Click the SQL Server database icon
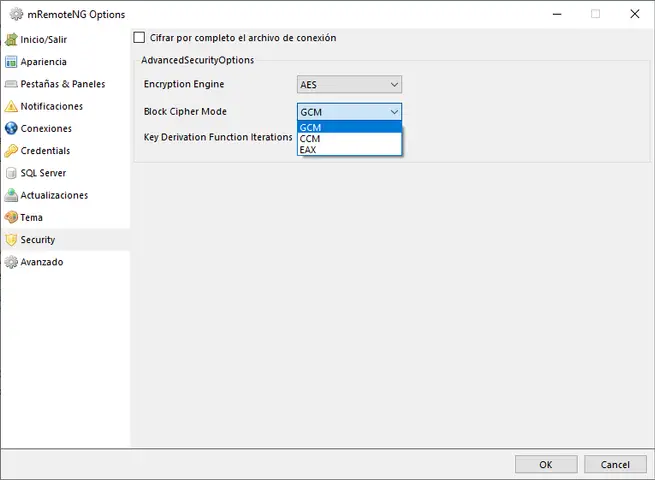This screenshot has width=655, height=480. (11, 173)
